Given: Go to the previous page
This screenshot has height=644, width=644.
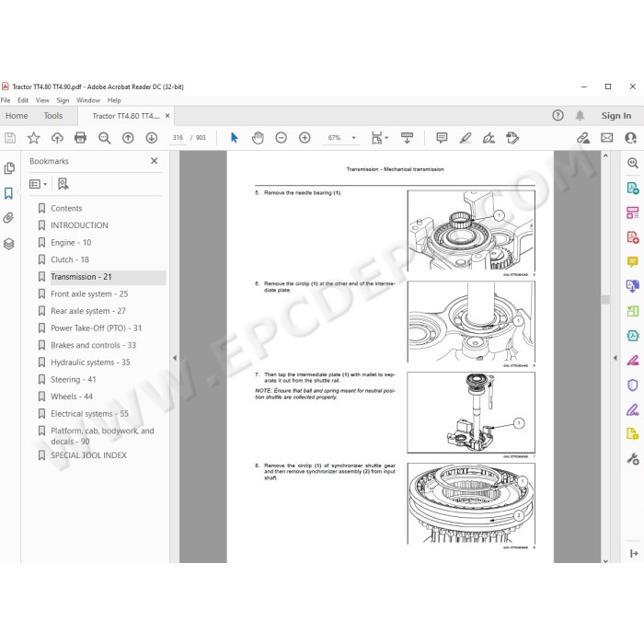Looking at the screenshot, I should click(128, 138).
